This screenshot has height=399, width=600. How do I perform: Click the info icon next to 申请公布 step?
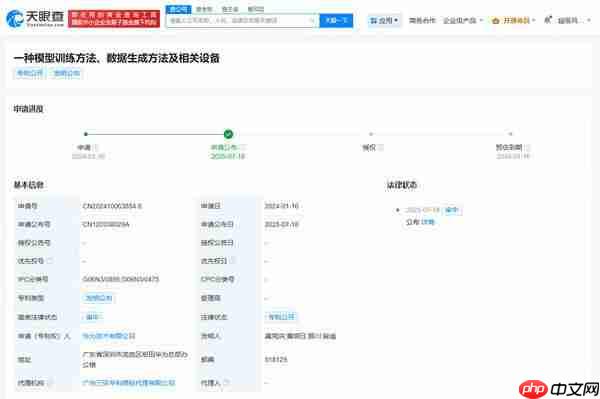(243, 147)
